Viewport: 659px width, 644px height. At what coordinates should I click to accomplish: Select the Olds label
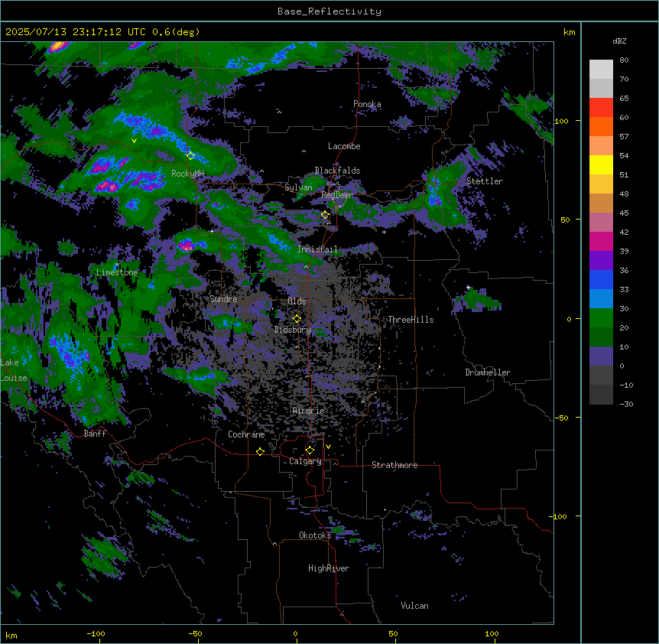click(x=297, y=301)
